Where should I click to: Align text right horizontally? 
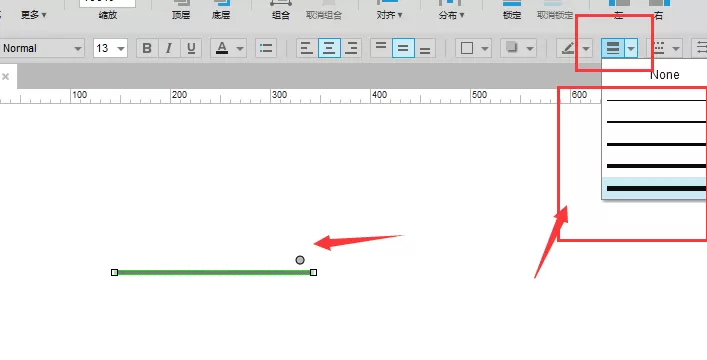[352, 48]
